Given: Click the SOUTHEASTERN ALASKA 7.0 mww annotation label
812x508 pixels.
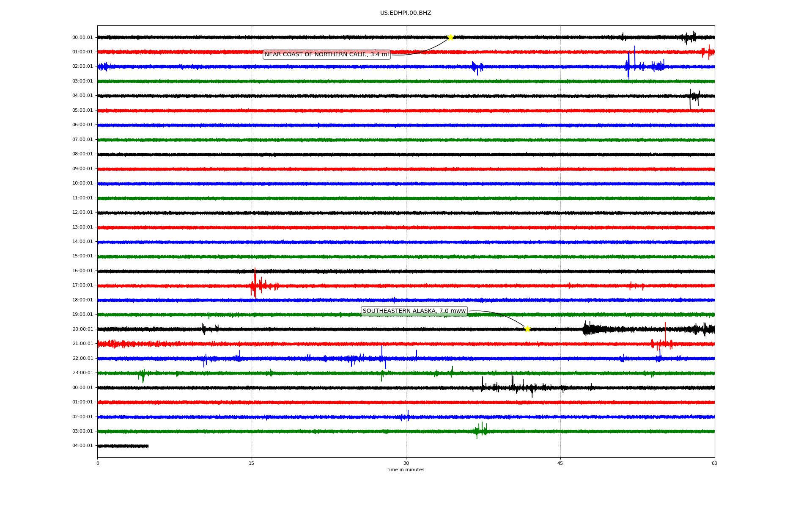Looking at the screenshot, I should [x=414, y=311].
